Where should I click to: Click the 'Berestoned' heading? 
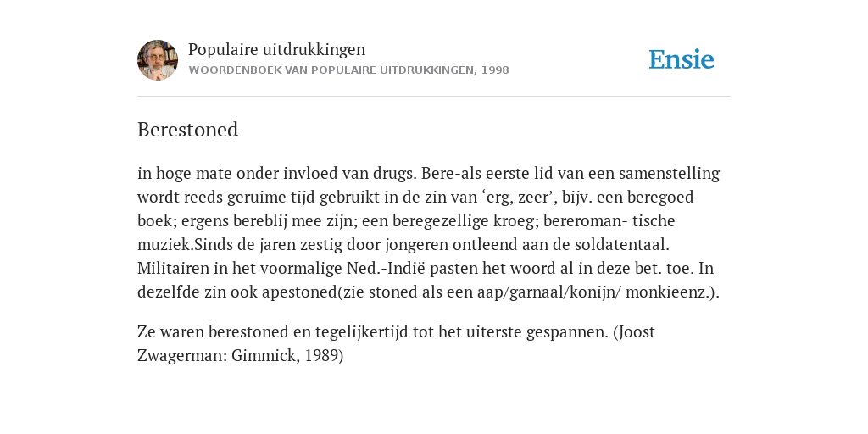point(187,130)
